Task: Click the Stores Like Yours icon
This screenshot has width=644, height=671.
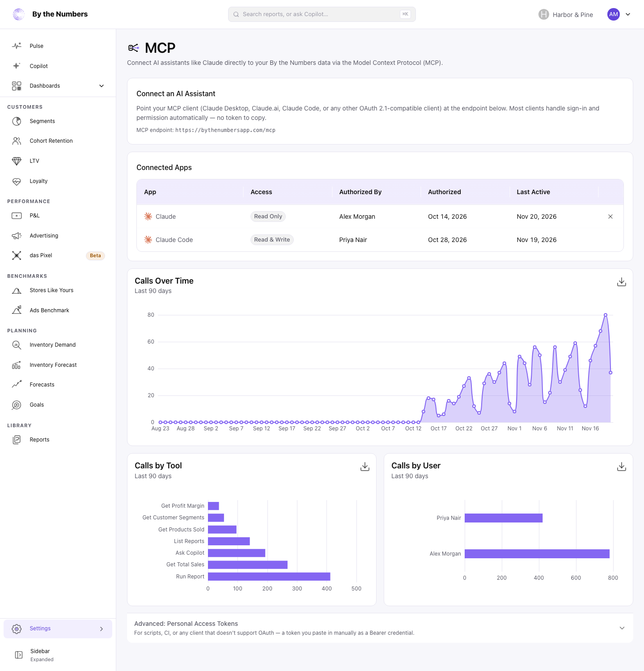Action: point(17,290)
